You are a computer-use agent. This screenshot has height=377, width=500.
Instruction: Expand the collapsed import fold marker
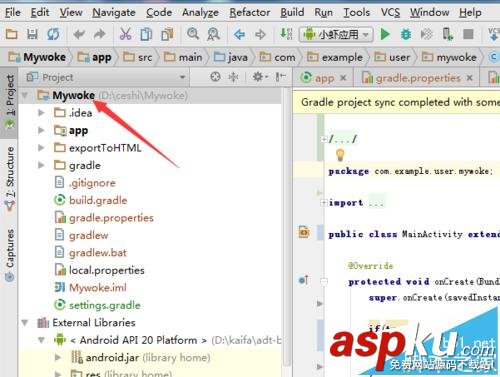point(323,203)
